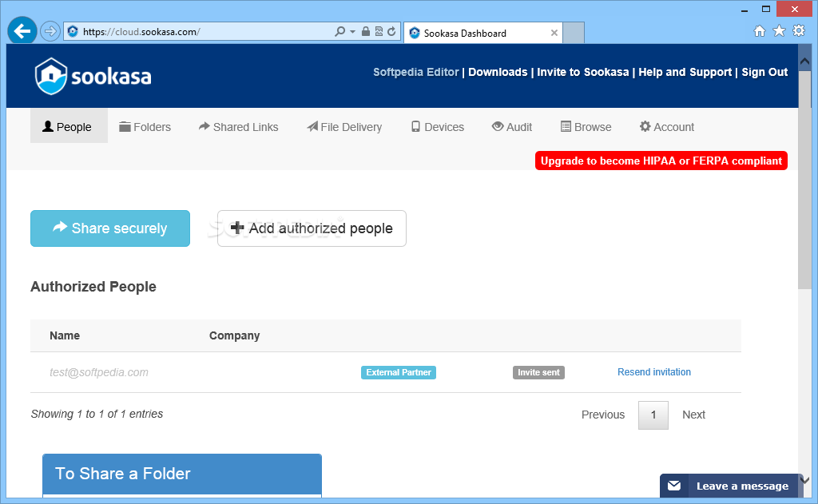Click the lock security icon
The image size is (818, 504).
point(366,31)
